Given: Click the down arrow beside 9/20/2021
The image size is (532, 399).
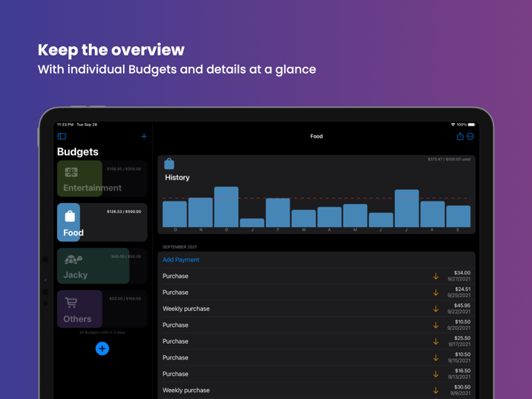Looking at the screenshot, I should coord(435,325).
